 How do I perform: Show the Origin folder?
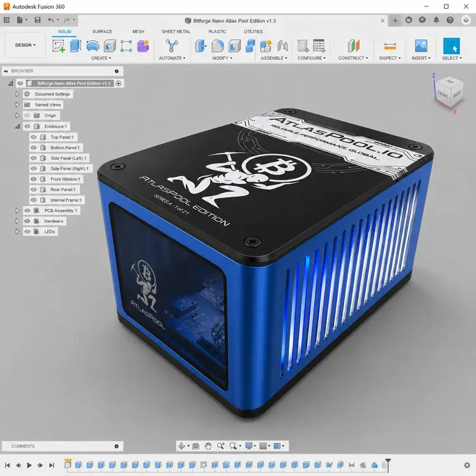click(27, 116)
